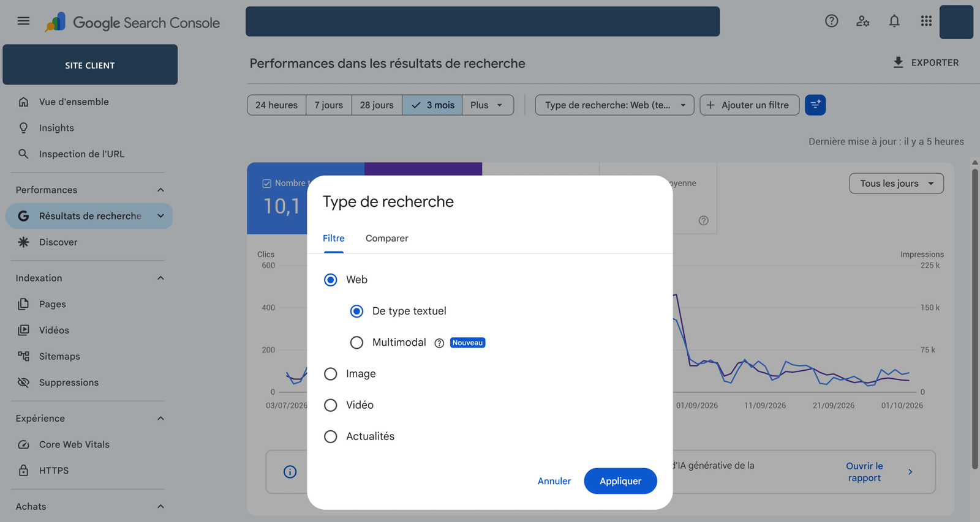Click the Type de recherche dialog title
Screen dimensions: 980x522
pyautogui.click(x=388, y=202)
